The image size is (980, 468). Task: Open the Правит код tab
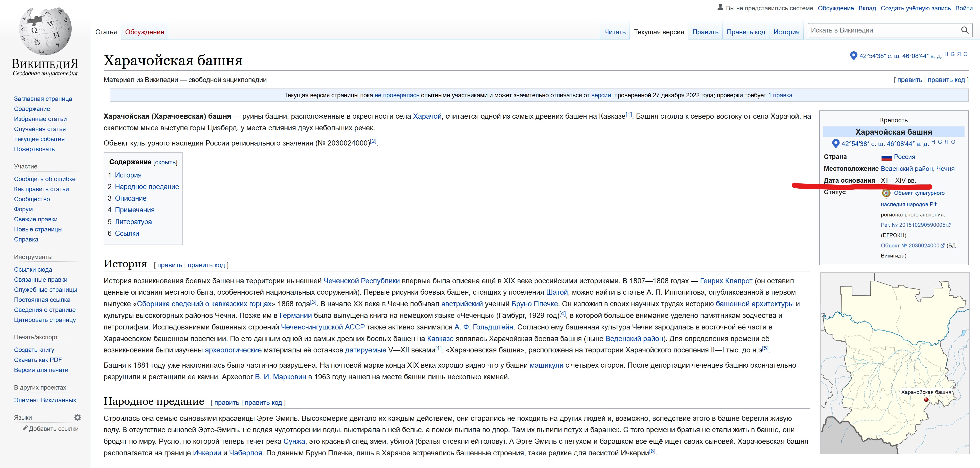pyautogui.click(x=746, y=32)
